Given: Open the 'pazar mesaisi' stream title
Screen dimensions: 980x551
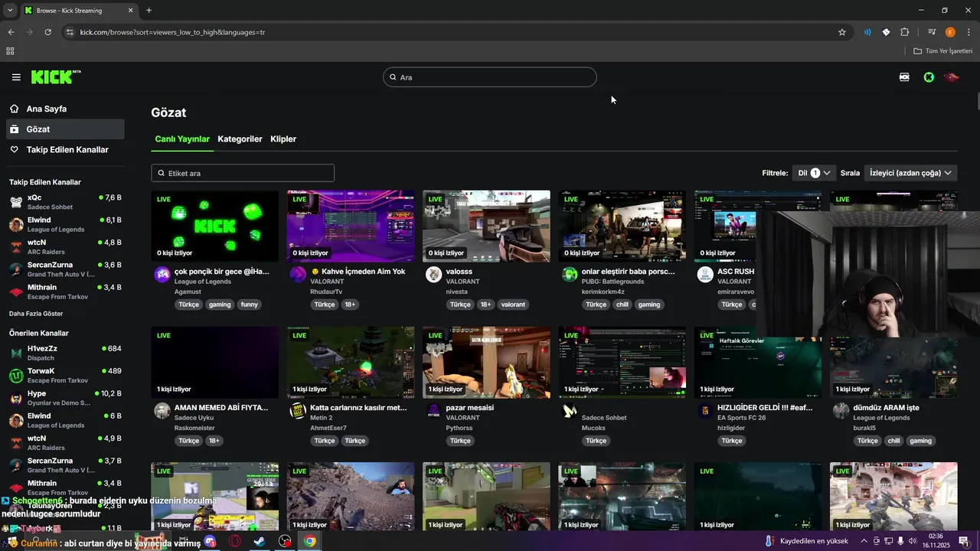Looking at the screenshot, I should point(469,408).
